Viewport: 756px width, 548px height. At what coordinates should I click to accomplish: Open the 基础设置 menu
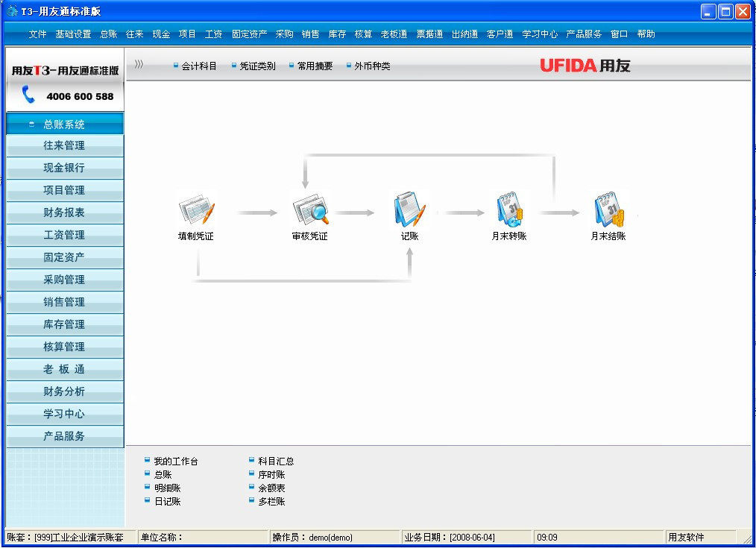73,34
